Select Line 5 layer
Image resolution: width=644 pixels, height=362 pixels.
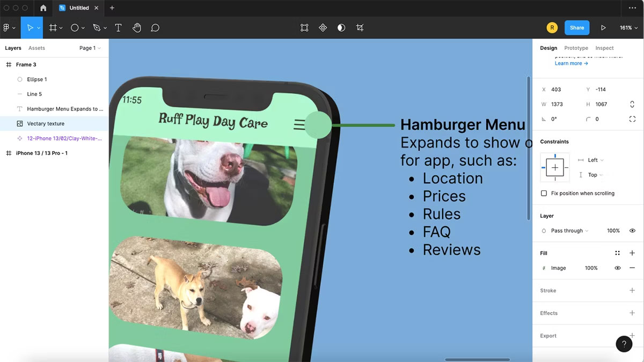coord(54,94)
